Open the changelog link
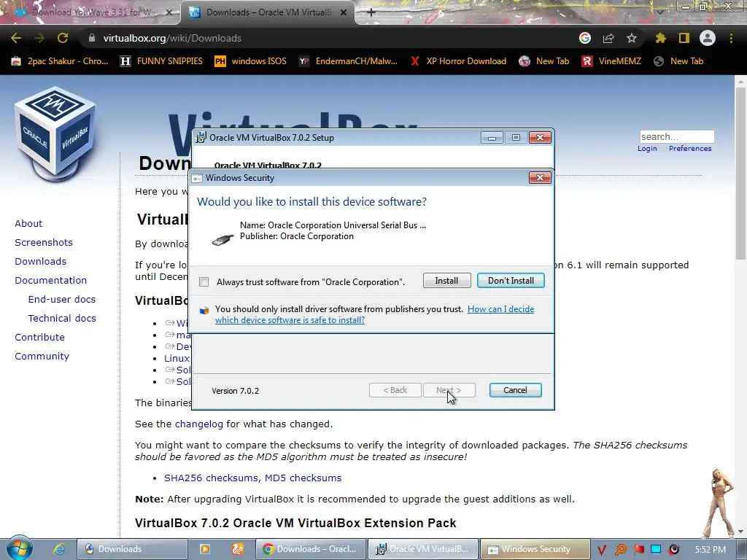The image size is (747, 560). 198,424
